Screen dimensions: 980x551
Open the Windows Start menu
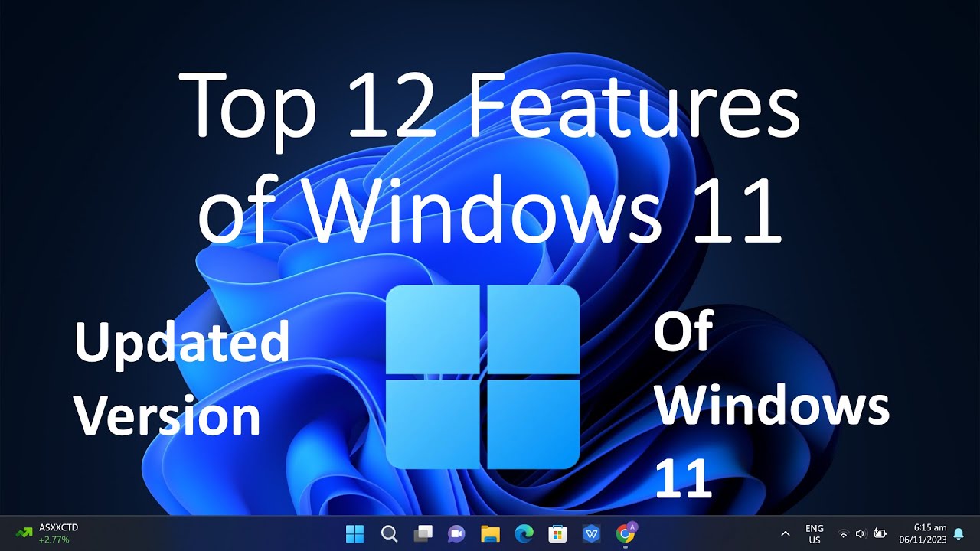tap(354, 533)
